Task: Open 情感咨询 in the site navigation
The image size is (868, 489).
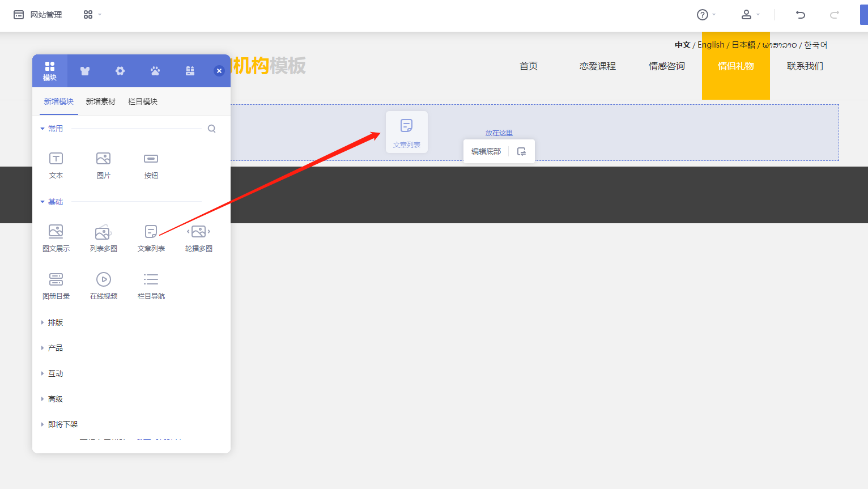Action: (x=667, y=66)
